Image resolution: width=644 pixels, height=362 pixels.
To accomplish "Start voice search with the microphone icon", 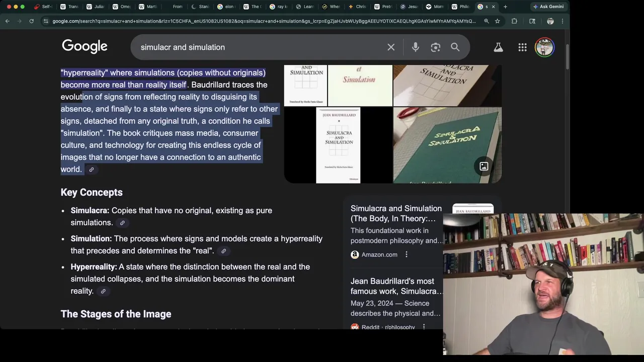I will pyautogui.click(x=415, y=47).
